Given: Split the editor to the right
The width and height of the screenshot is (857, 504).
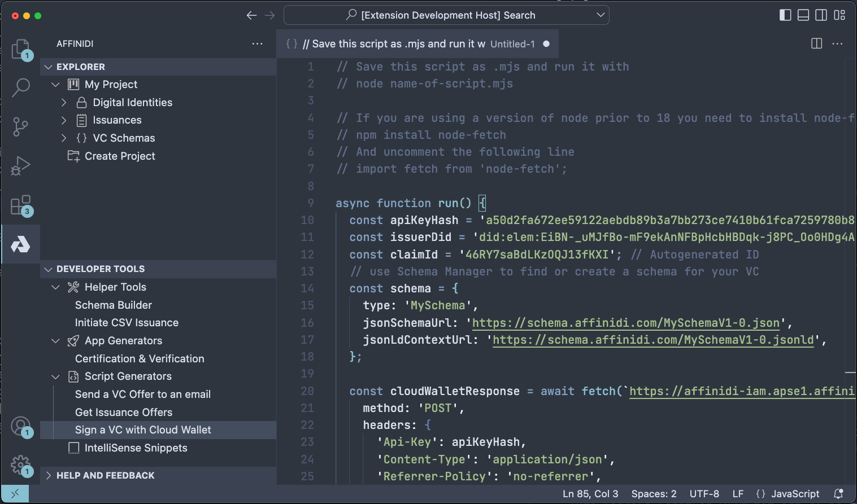Looking at the screenshot, I should point(817,43).
